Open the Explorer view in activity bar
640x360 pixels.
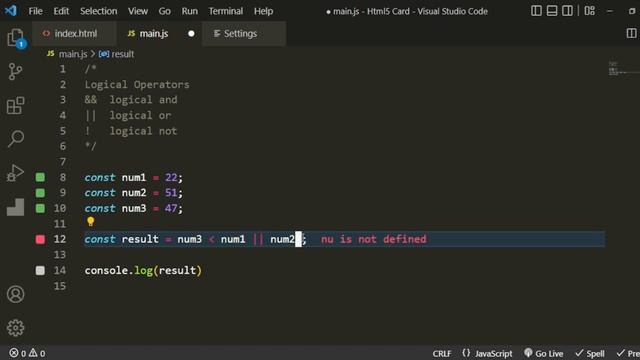tap(16, 38)
